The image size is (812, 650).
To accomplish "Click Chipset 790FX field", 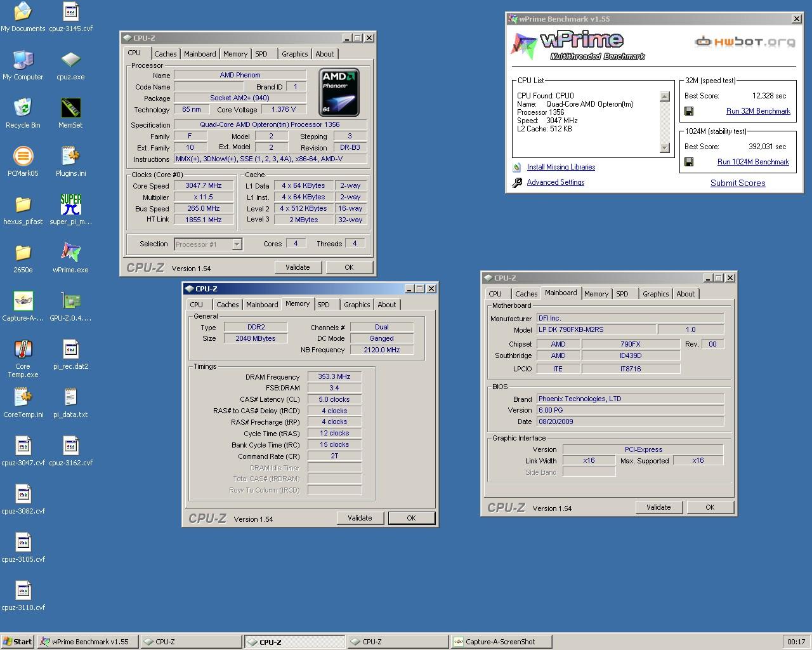I will point(631,344).
